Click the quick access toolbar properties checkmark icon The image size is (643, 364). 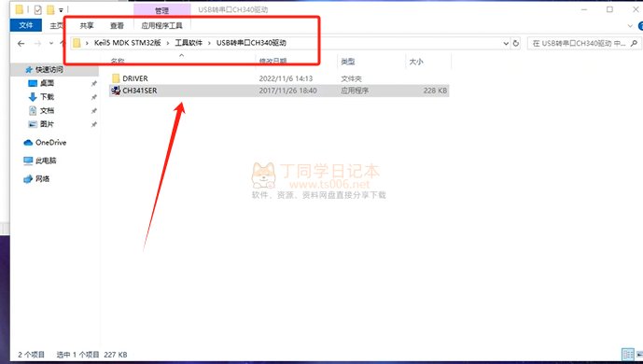37,10
